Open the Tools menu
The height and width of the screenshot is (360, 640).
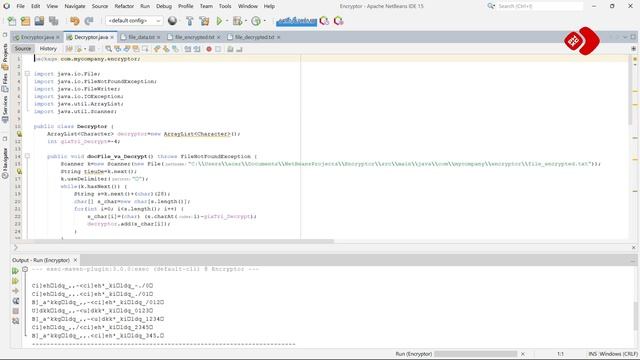point(225,6)
